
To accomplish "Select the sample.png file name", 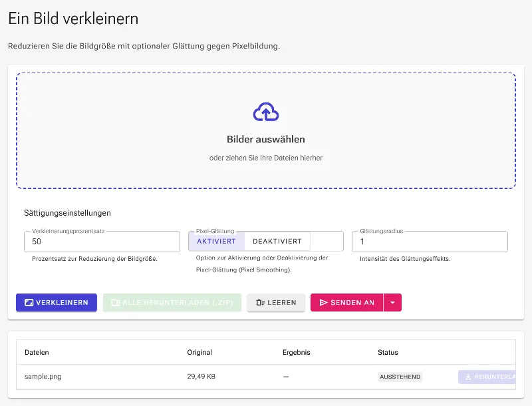I will click(43, 377).
